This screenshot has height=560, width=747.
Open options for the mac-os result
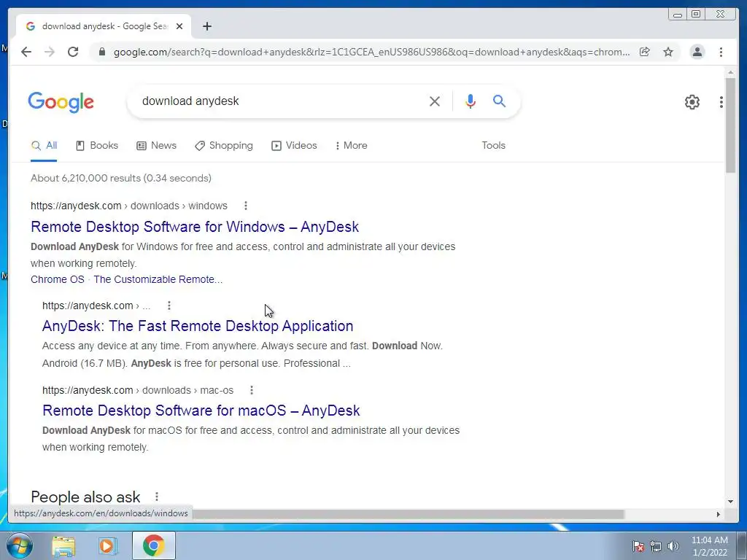[x=252, y=391]
